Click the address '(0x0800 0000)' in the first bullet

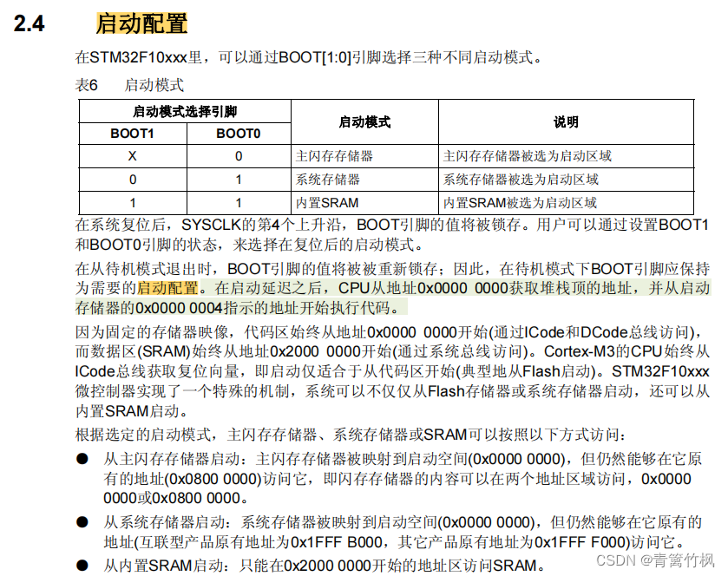point(213,479)
